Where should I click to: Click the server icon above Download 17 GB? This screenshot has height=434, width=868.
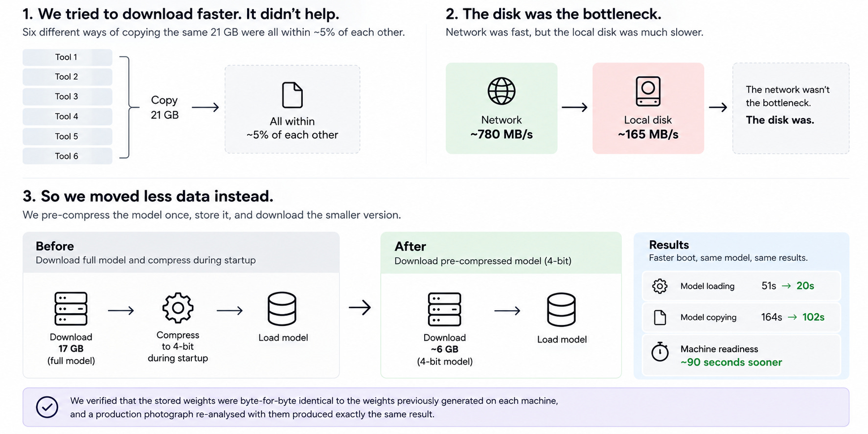click(x=71, y=309)
